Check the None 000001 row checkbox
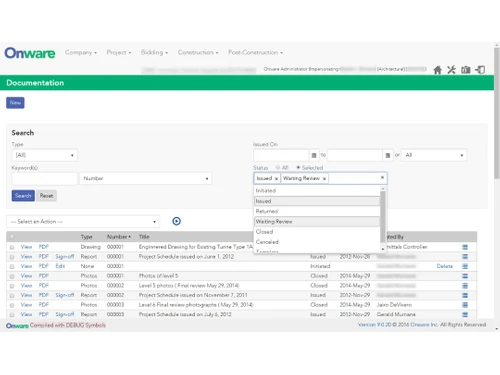 [x=12, y=267]
